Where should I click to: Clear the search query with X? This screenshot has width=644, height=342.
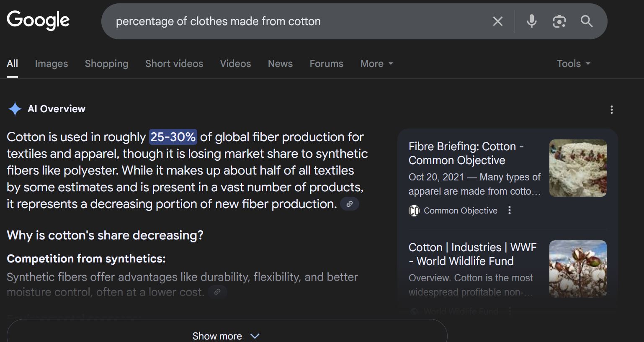(497, 21)
